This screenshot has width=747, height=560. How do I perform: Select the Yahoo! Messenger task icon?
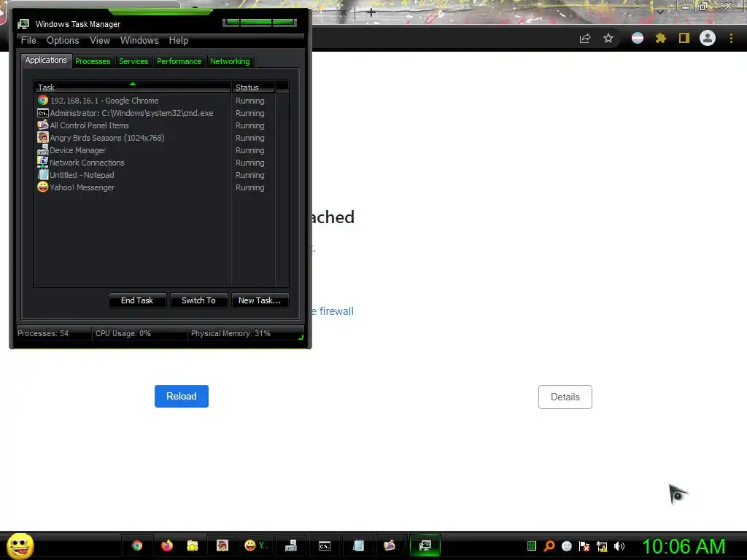click(x=43, y=187)
